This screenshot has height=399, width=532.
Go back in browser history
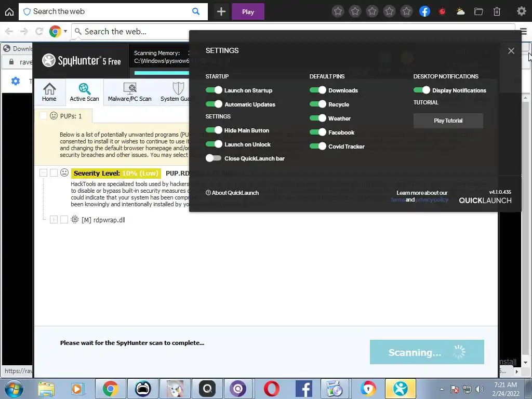[9, 32]
